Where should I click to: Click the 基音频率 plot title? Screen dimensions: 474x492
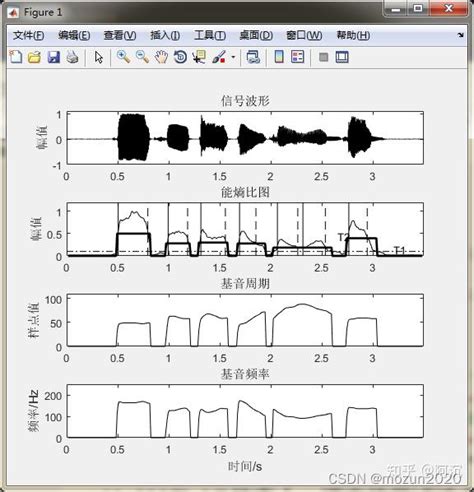click(x=245, y=374)
